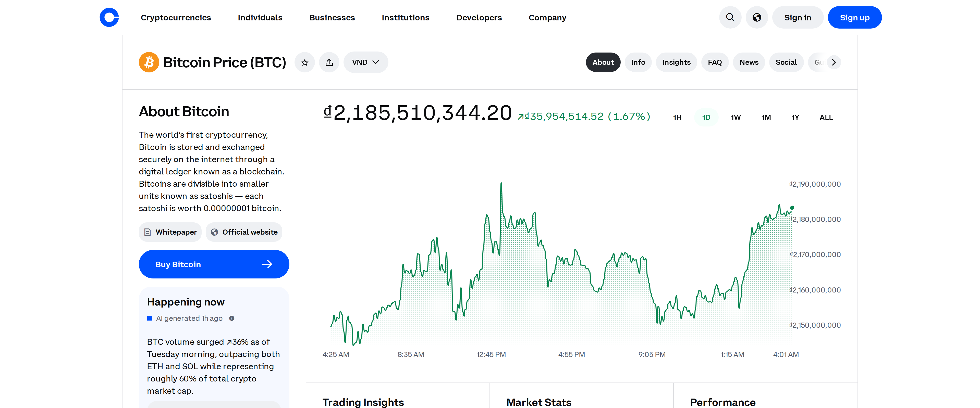
Task: Open the Developers menu
Action: (x=479, y=18)
